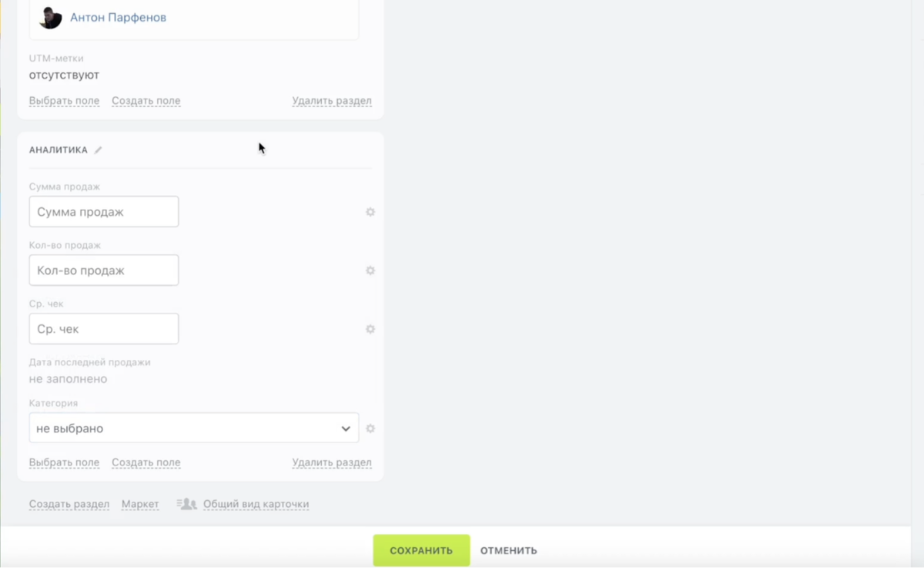Open the Маркет link

[140, 504]
